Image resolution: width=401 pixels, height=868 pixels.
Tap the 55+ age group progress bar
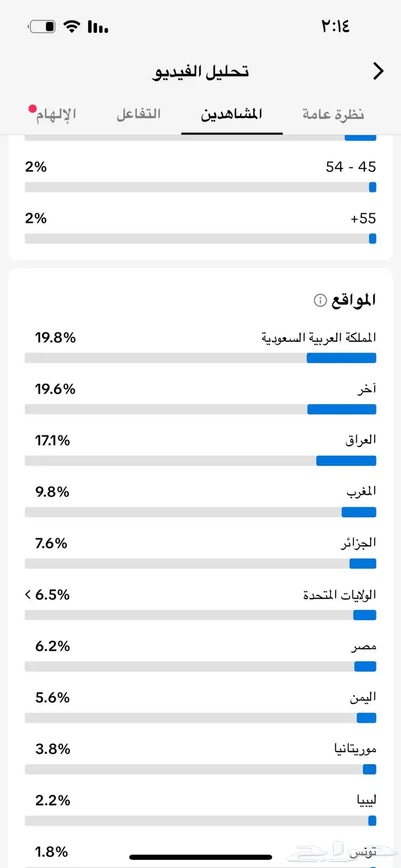click(200, 239)
